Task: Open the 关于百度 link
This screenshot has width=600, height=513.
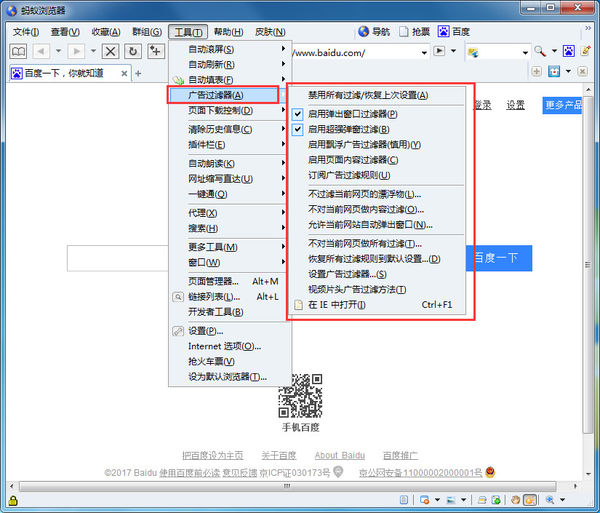Action: point(279,455)
